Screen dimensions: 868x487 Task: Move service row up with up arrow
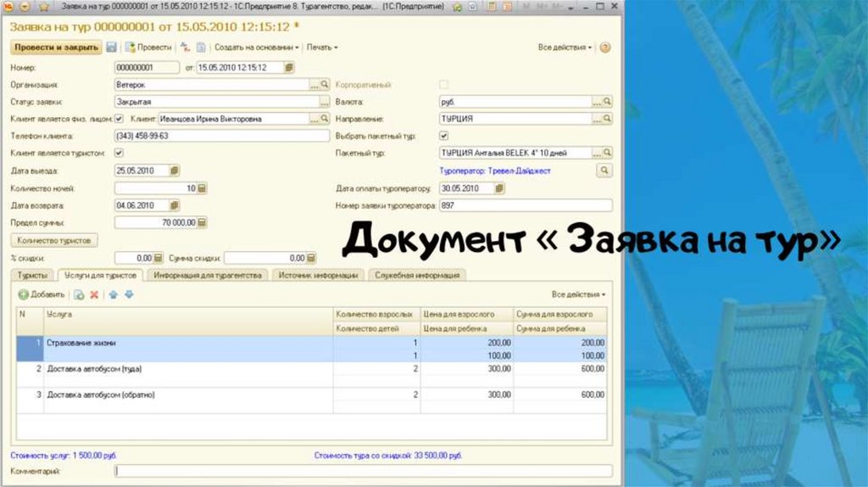pos(113,294)
